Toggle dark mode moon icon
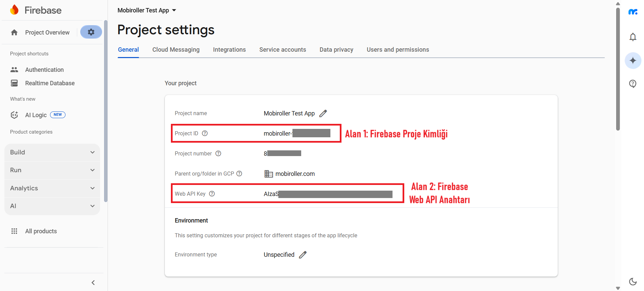Image resolution: width=644 pixels, height=291 pixels. click(x=633, y=281)
